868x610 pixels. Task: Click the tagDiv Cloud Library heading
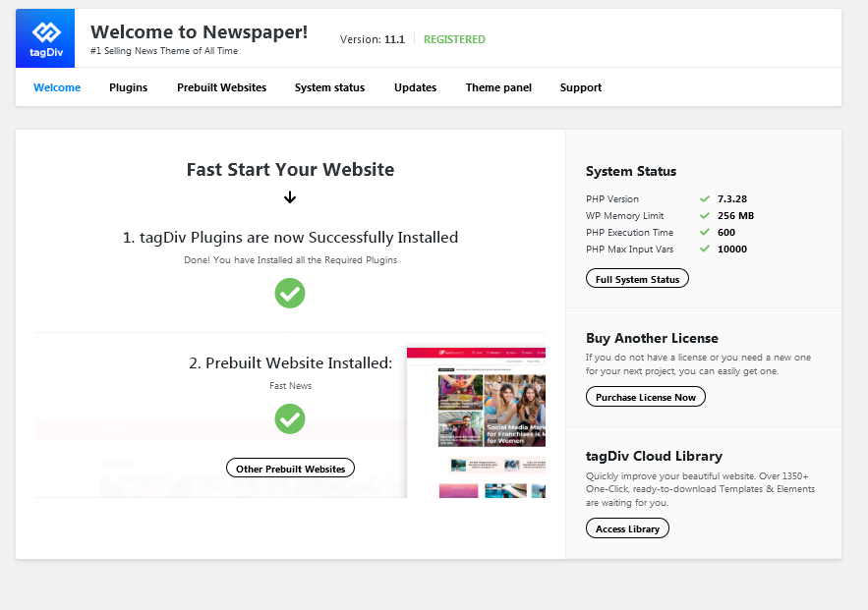coord(655,456)
